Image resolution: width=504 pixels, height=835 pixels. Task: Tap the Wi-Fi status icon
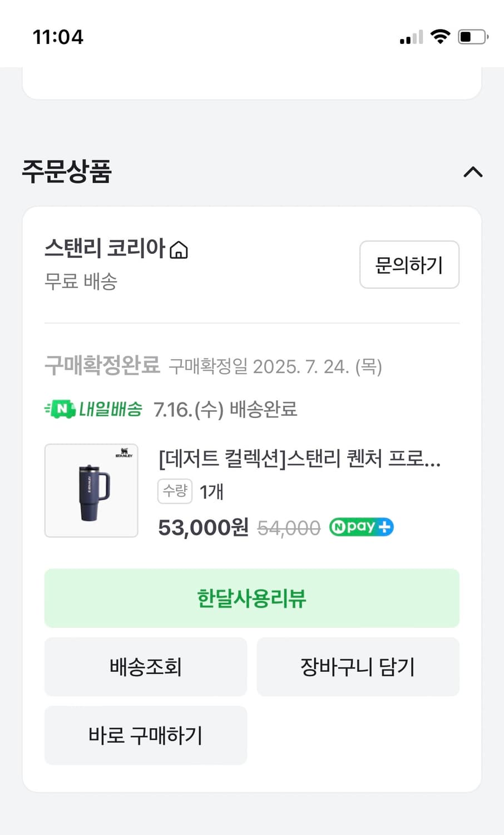tap(440, 37)
